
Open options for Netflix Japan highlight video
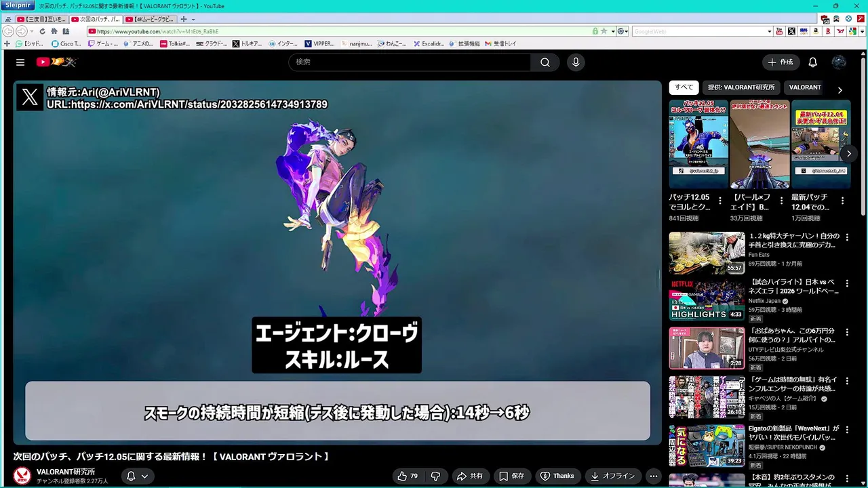click(x=847, y=284)
